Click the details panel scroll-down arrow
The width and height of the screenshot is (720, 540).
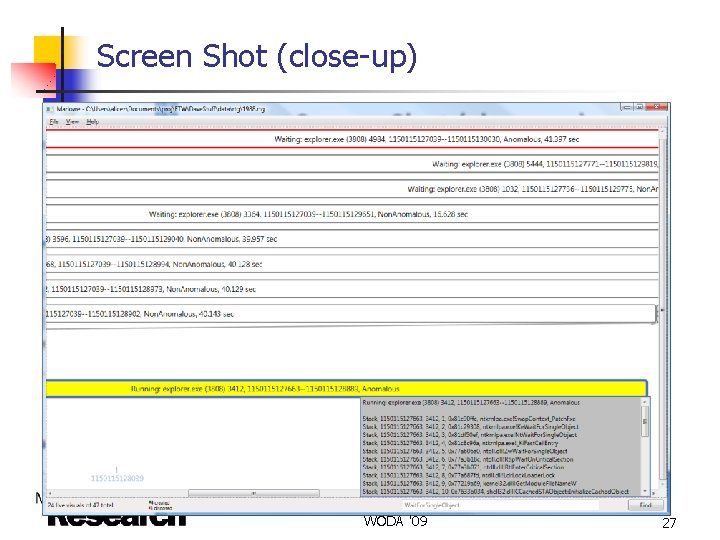pos(645,491)
